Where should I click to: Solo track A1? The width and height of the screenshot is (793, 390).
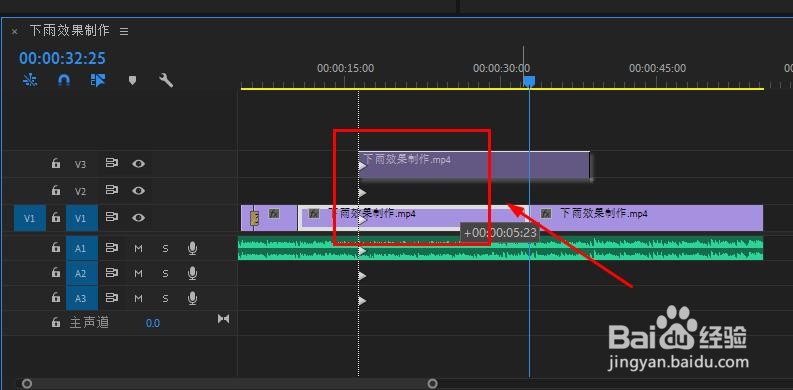(165, 248)
